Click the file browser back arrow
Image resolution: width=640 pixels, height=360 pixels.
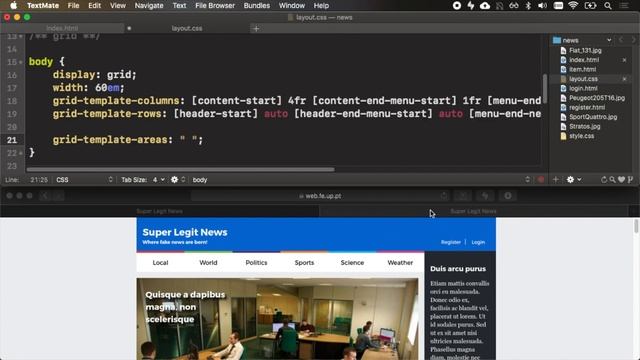click(x=621, y=40)
